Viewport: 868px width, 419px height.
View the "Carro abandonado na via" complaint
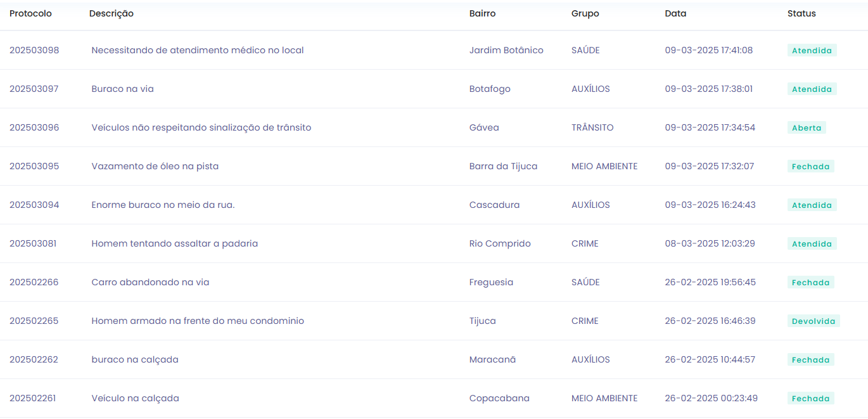150,282
